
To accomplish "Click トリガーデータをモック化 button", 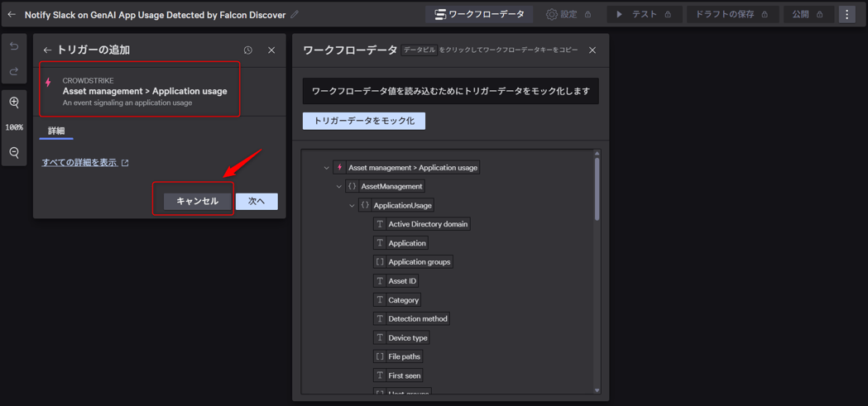I will [364, 121].
